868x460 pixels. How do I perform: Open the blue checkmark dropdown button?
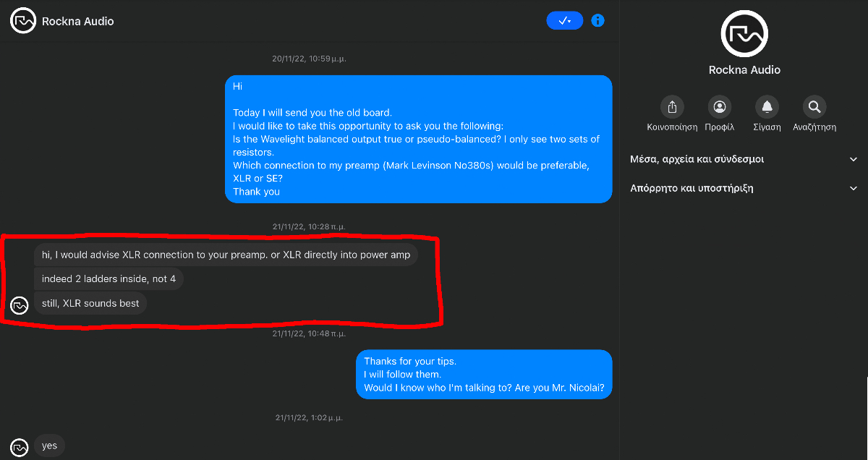[564, 21]
